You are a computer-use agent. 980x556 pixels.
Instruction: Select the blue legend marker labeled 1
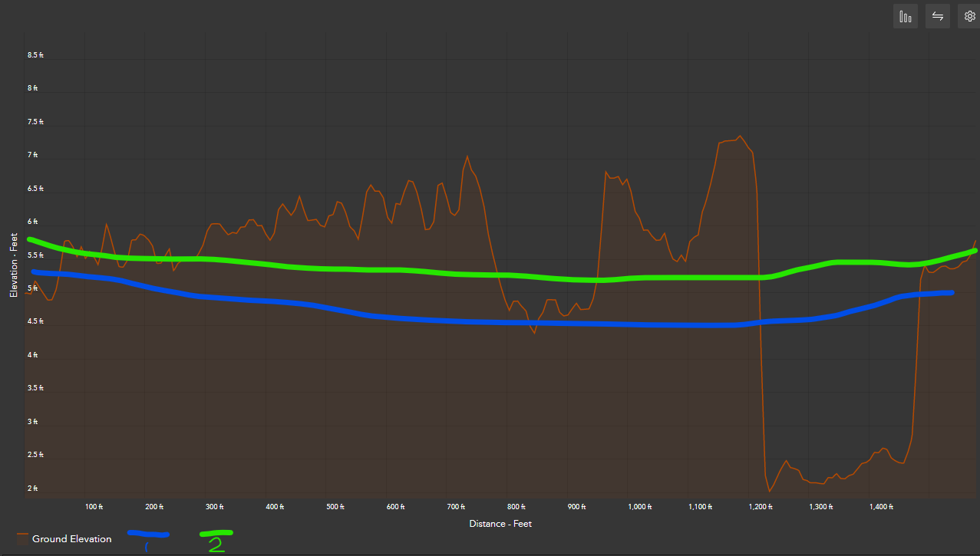pyautogui.click(x=149, y=535)
